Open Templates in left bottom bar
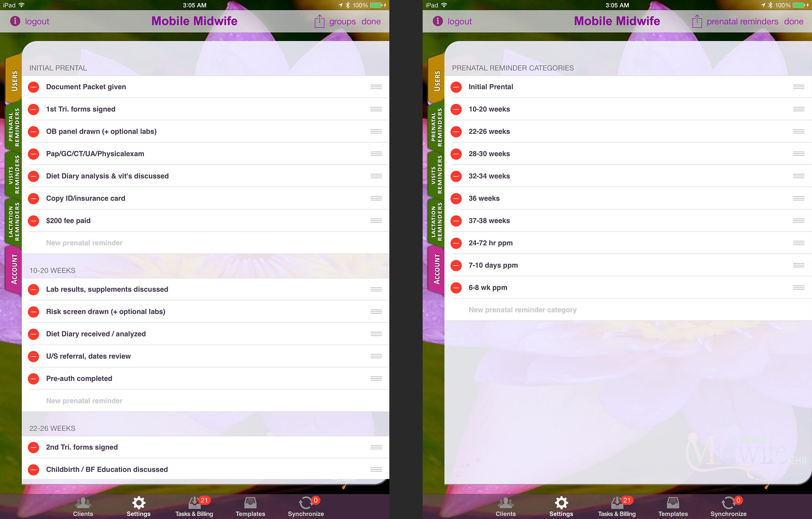Viewport: 812px width, 519px height. 250,507
